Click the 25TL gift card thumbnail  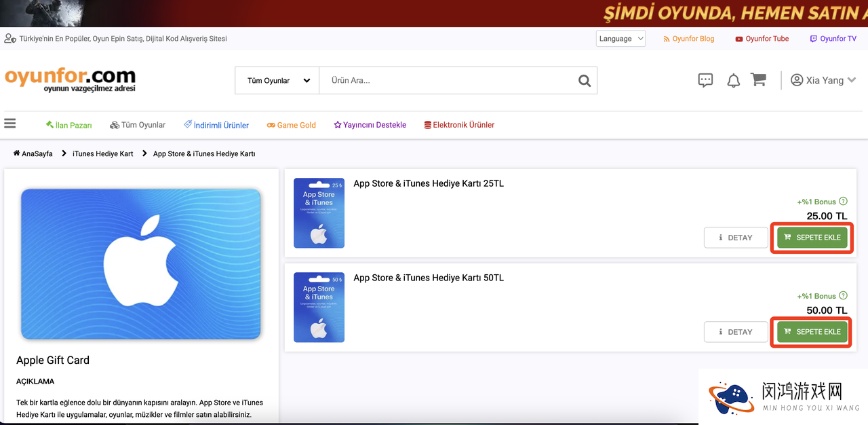319,213
